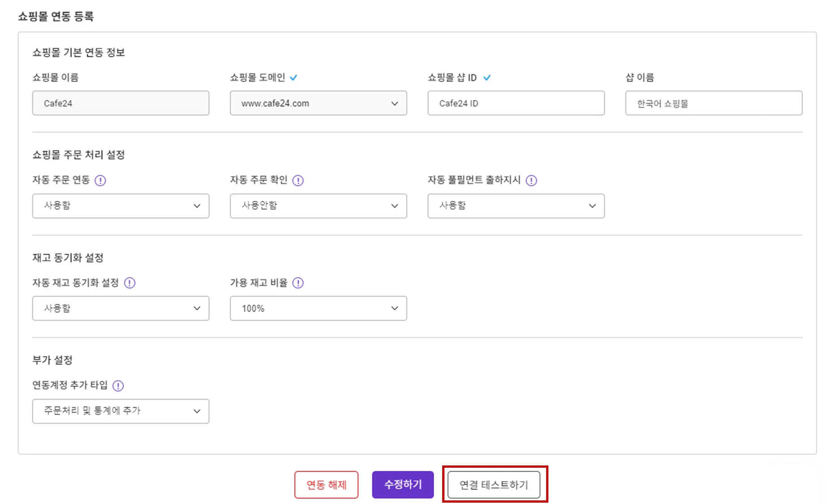Expand the 자동 풀필먼트 출하지시 dropdown

[x=516, y=206]
